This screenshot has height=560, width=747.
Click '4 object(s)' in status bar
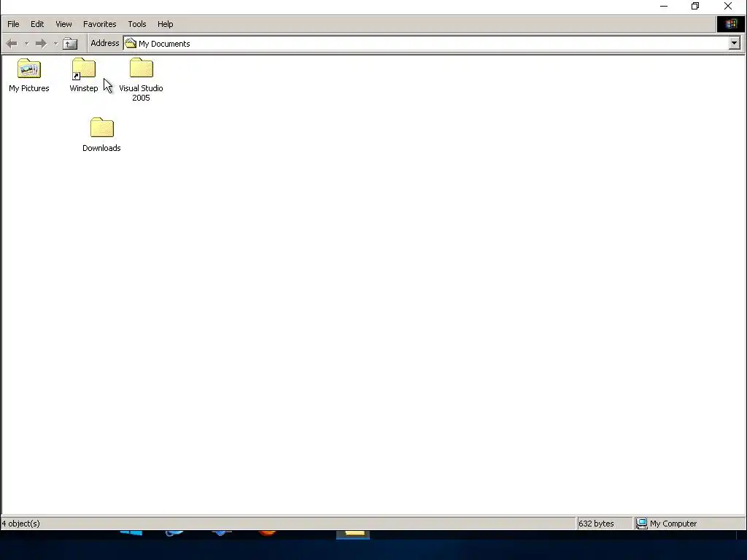click(21, 524)
